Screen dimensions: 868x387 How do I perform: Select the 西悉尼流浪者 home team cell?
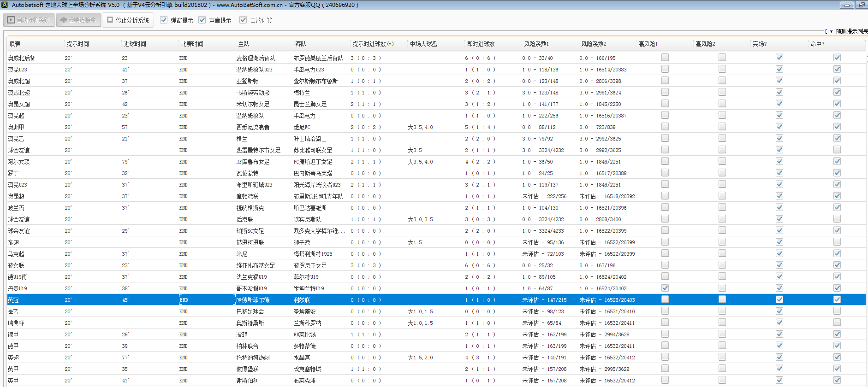click(x=253, y=127)
